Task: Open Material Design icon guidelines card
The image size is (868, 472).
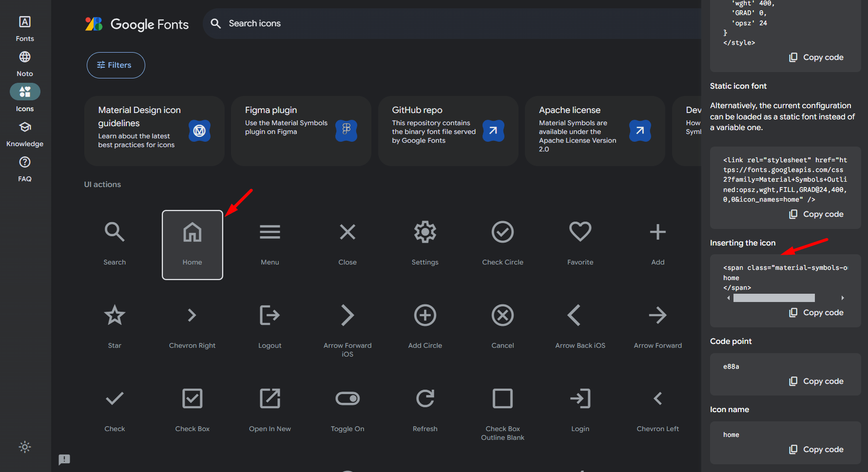Action: point(154,131)
